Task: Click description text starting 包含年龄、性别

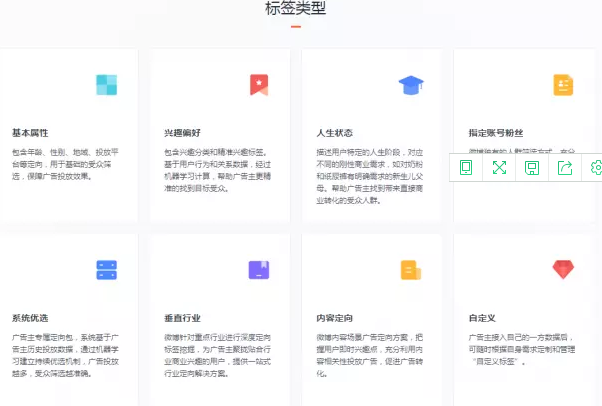Action: click(65, 164)
